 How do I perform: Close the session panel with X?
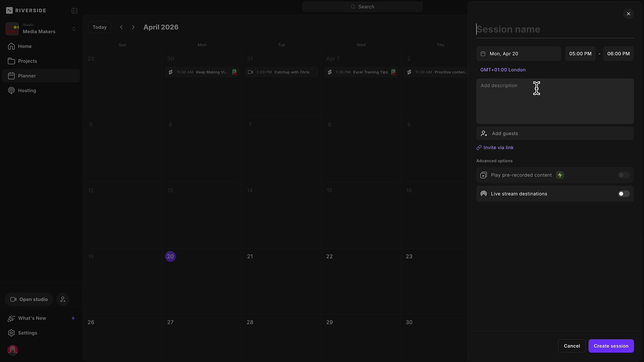628,14
